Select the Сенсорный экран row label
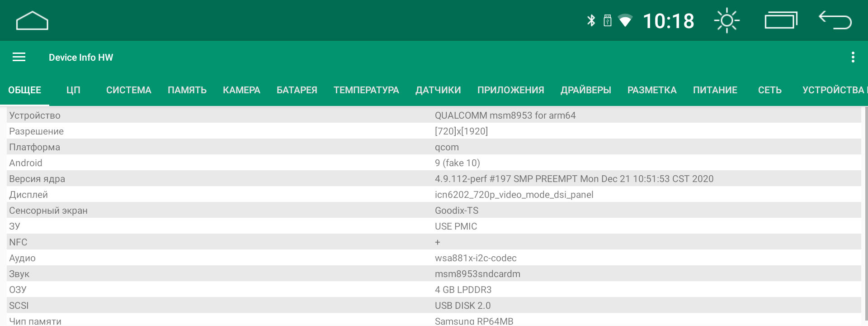 coord(48,211)
